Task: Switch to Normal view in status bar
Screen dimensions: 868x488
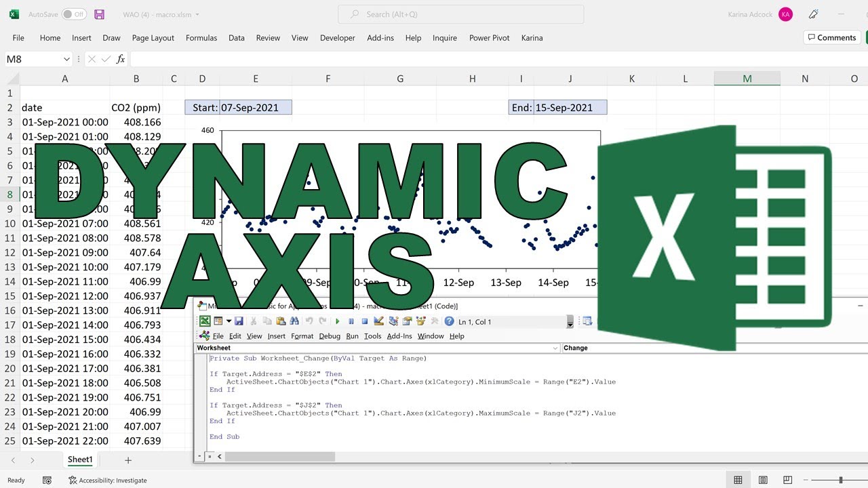Action: coord(738,480)
